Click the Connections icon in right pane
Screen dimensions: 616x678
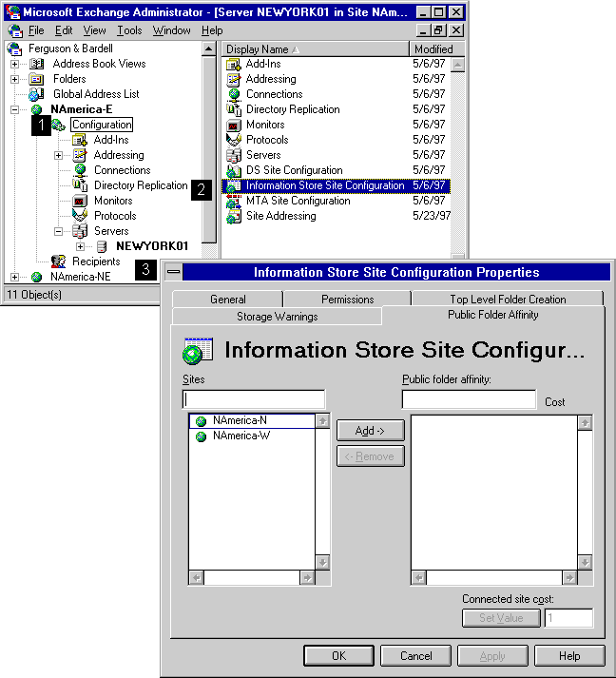pos(234,95)
